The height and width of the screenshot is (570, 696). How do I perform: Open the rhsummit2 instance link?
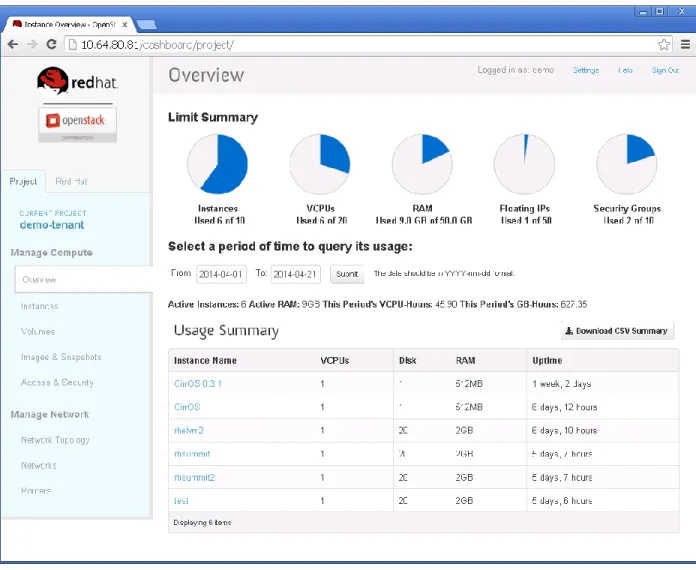(x=194, y=478)
